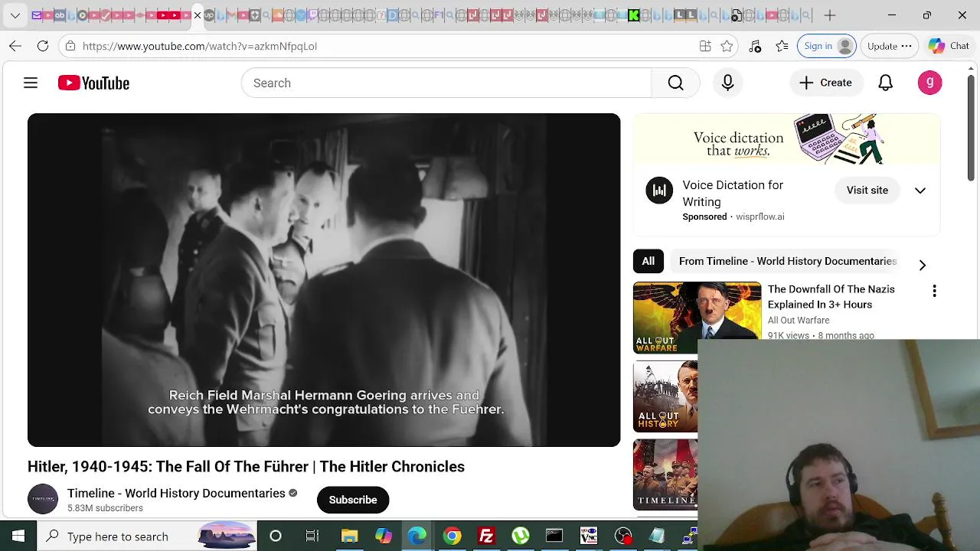This screenshot has height=551, width=980.
Task: Click the video player to pause
Action: (324, 280)
